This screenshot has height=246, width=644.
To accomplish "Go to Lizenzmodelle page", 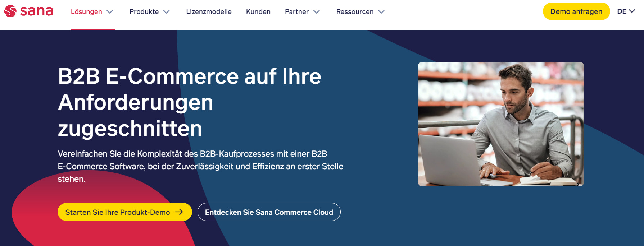I will pyautogui.click(x=209, y=12).
